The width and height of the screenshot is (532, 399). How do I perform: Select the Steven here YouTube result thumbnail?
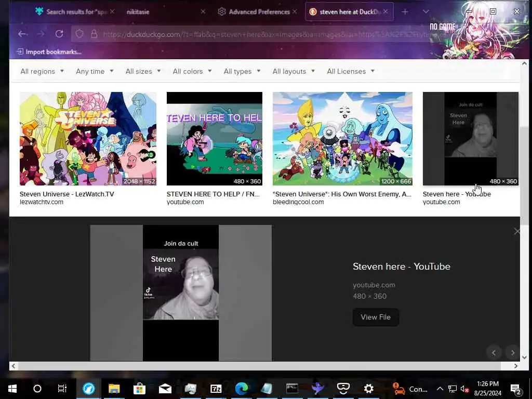pyautogui.click(x=471, y=138)
